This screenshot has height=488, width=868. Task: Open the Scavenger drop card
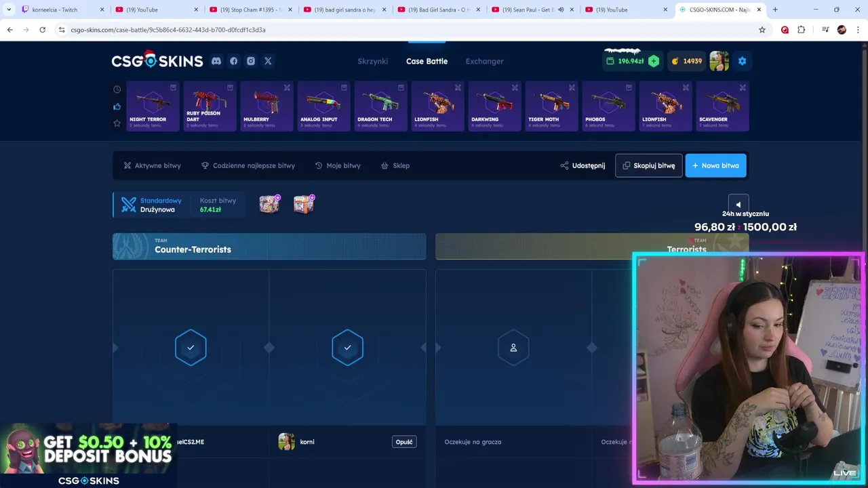[722, 106]
